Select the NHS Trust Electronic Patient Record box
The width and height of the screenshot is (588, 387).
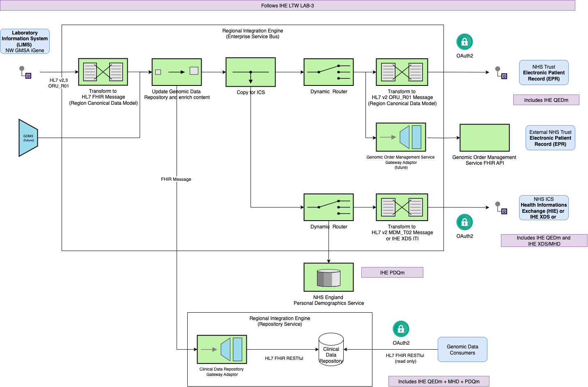(544, 73)
